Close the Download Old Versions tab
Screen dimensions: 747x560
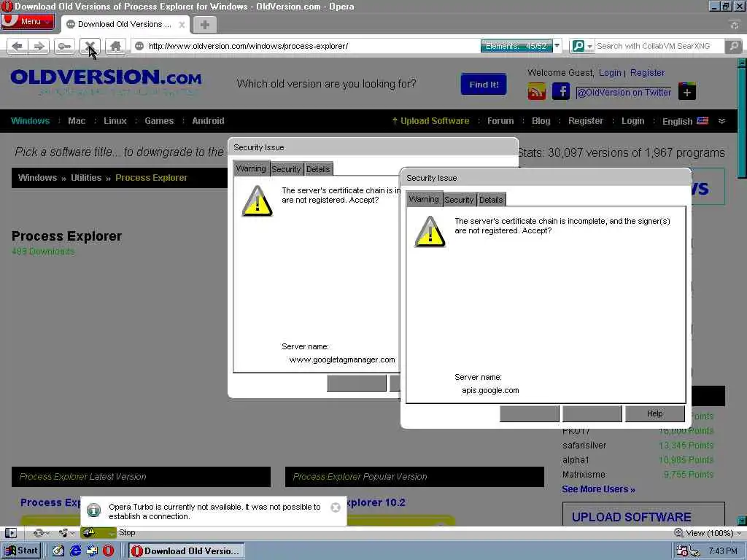point(182,25)
